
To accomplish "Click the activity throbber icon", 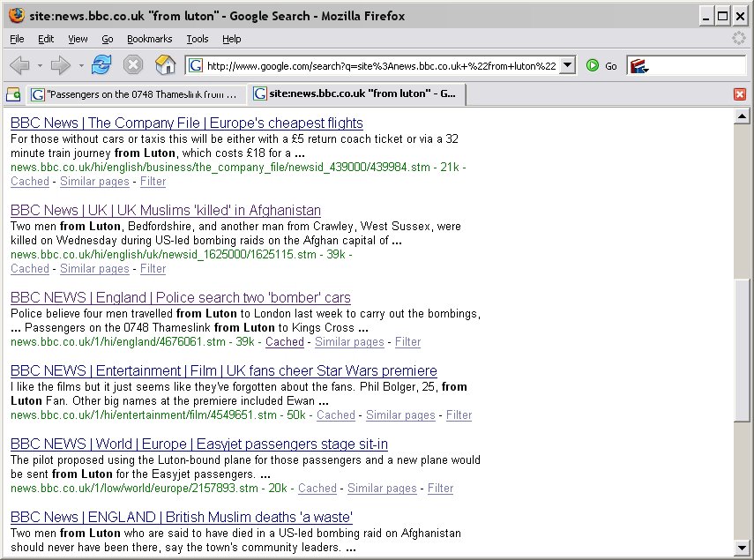I will coord(738,39).
